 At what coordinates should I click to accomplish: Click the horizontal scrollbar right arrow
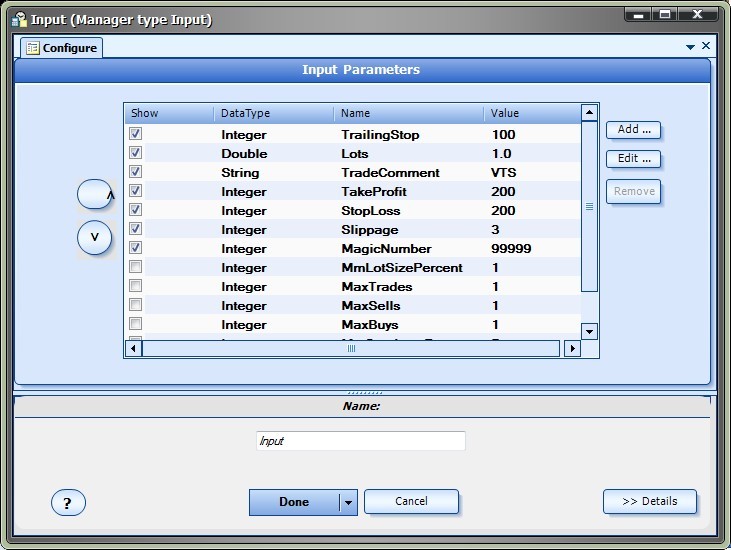pos(572,348)
